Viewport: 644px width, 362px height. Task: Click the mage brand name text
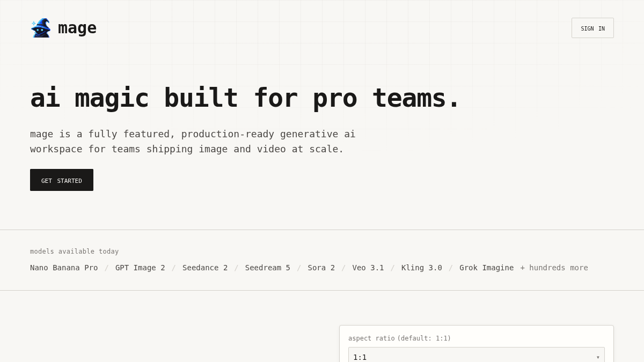(77, 28)
